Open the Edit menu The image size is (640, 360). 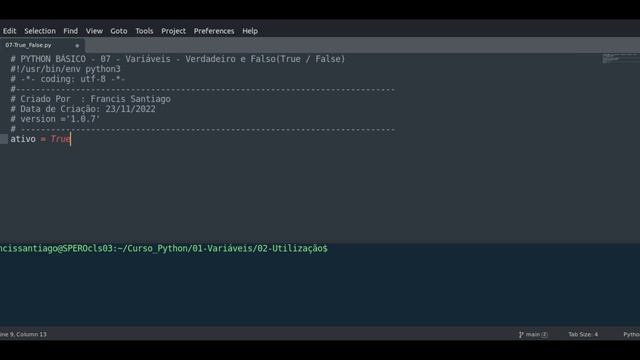pos(9,31)
